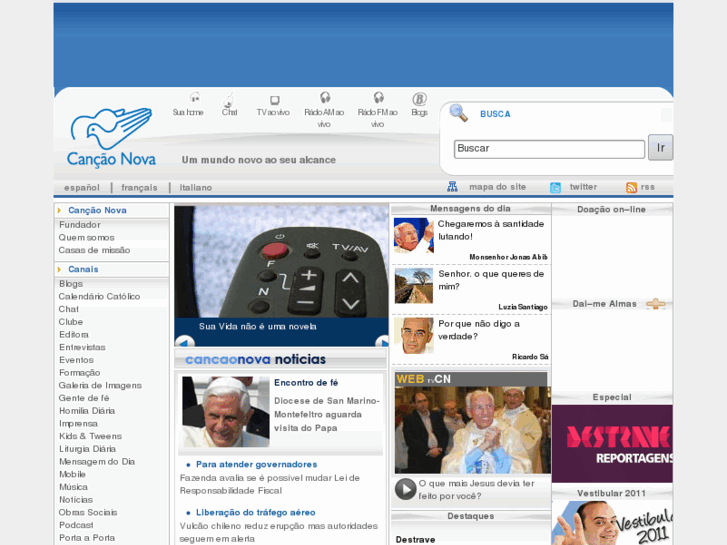Open the Sua home icon
Viewport: 727px width, 545px height.
194,97
